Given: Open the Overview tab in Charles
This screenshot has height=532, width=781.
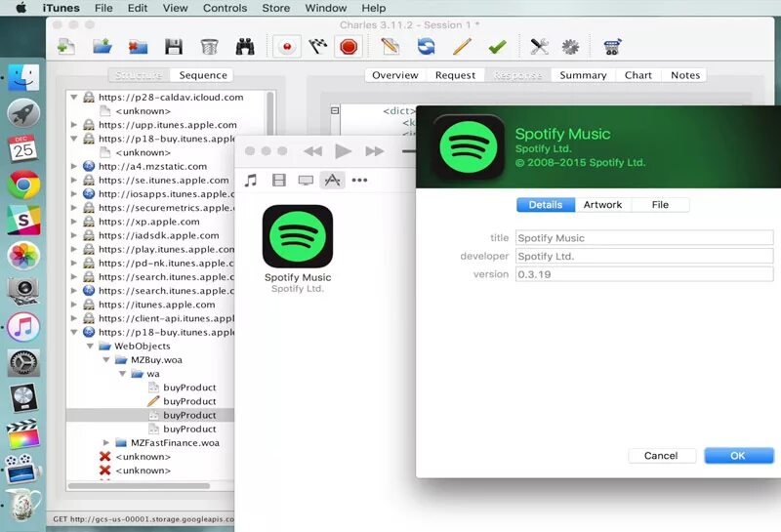Looking at the screenshot, I should pyautogui.click(x=395, y=75).
